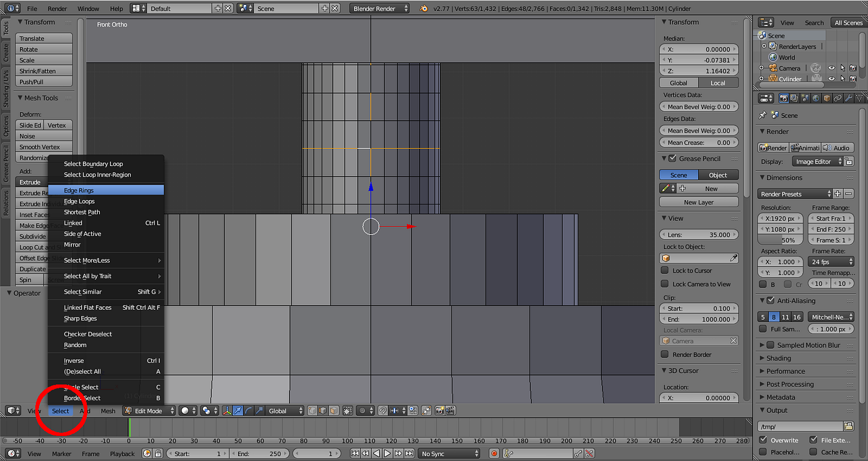Select face select mode icon

click(334, 411)
